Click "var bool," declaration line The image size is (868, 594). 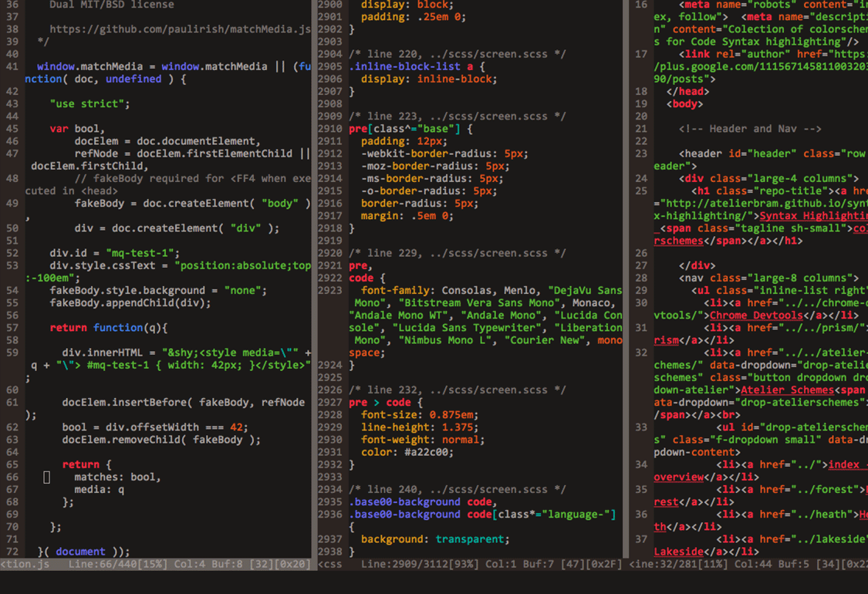coord(77,129)
